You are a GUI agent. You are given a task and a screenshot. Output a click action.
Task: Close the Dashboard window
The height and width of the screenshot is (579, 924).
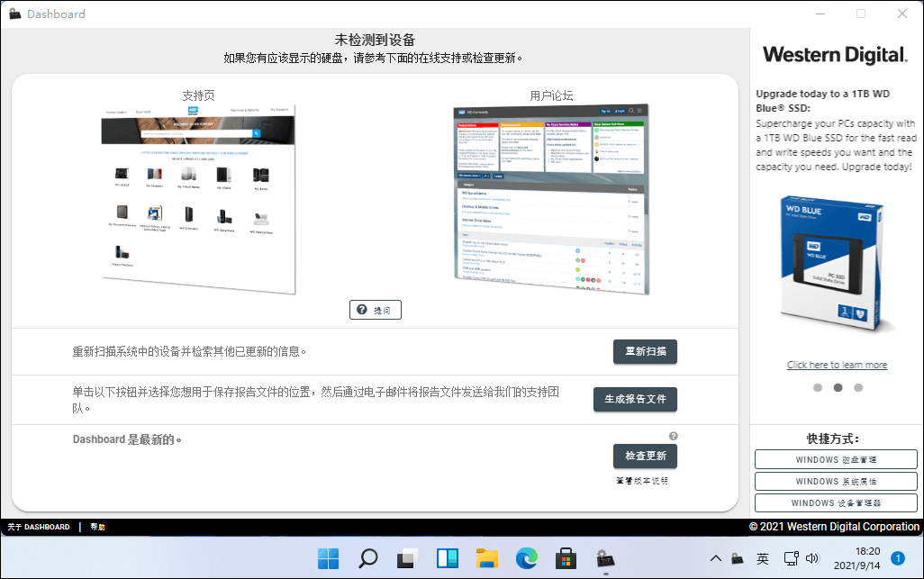point(902,14)
